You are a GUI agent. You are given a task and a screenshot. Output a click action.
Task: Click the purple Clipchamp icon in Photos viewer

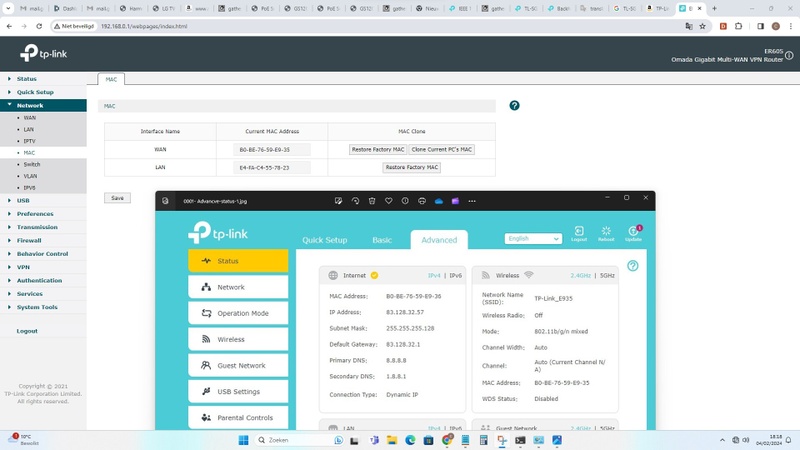pyautogui.click(x=455, y=201)
